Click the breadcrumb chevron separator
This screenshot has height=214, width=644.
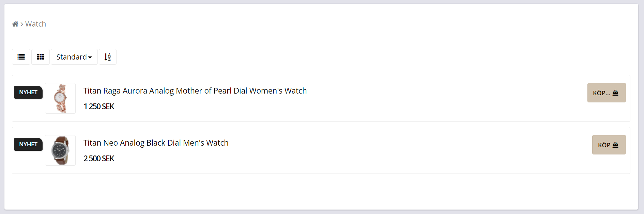22,24
